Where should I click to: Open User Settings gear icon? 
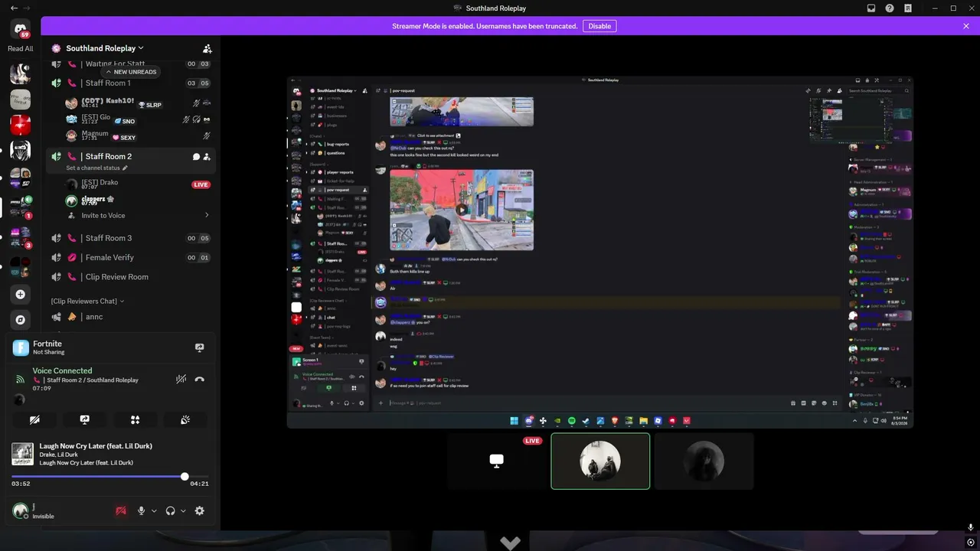click(200, 510)
